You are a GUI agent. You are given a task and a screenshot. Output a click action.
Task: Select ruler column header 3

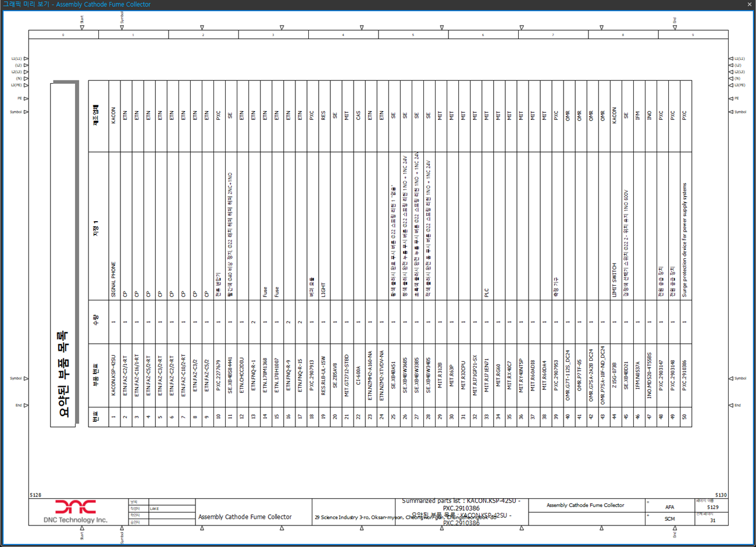pyautogui.click(x=273, y=35)
